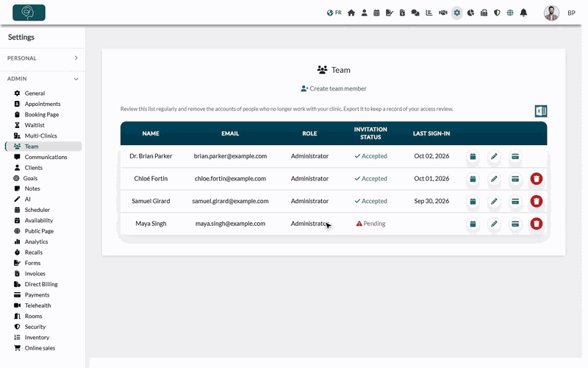Open the calendar icon in top bar
The image size is (588, 368).
click(x=376, y=13)
